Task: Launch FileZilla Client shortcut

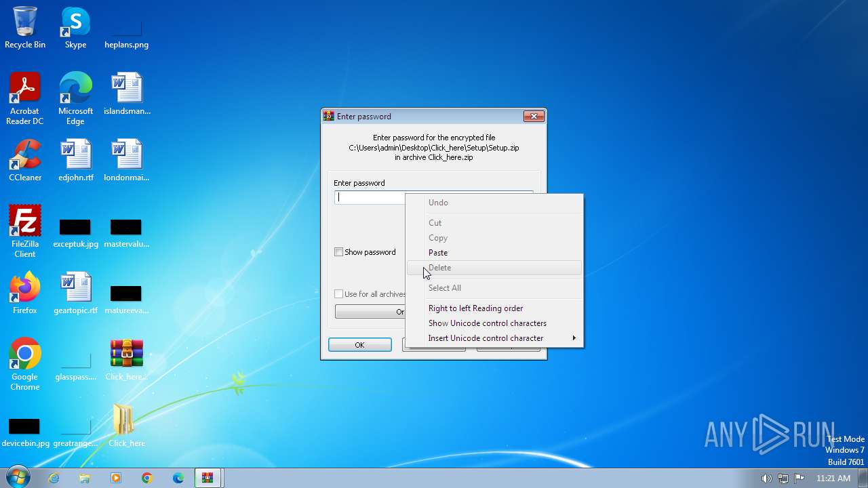Action: click(x=25, y=231)
